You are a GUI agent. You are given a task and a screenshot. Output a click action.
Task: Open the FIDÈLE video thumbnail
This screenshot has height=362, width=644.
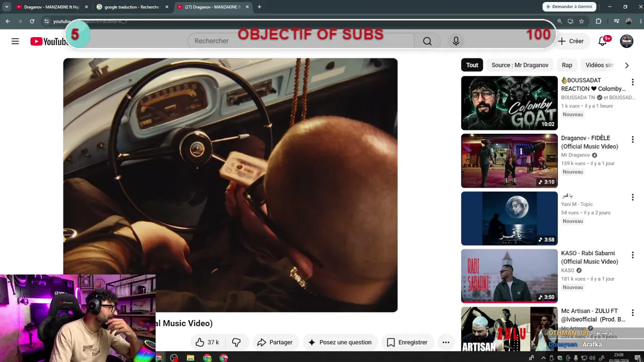(x=509, y=161)
